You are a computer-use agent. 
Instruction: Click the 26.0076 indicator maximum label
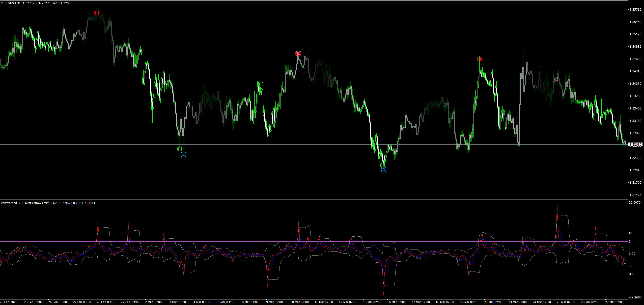[x=635, y=203]
